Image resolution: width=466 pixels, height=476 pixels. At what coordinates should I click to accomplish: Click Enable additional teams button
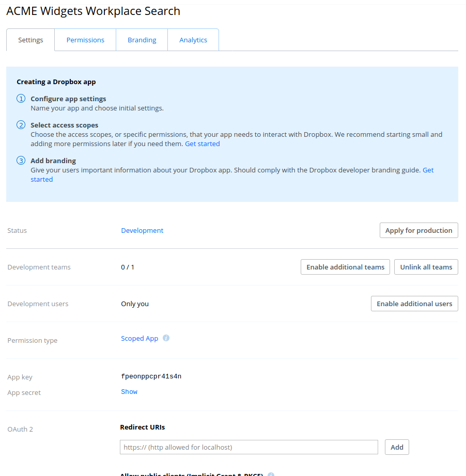click(x=345, y=267)
